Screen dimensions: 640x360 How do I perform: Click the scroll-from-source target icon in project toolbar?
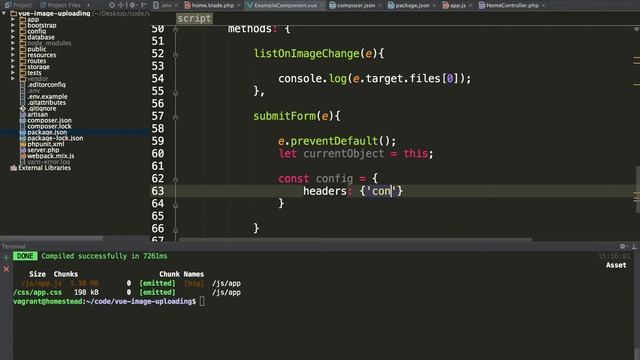[112, 5]
